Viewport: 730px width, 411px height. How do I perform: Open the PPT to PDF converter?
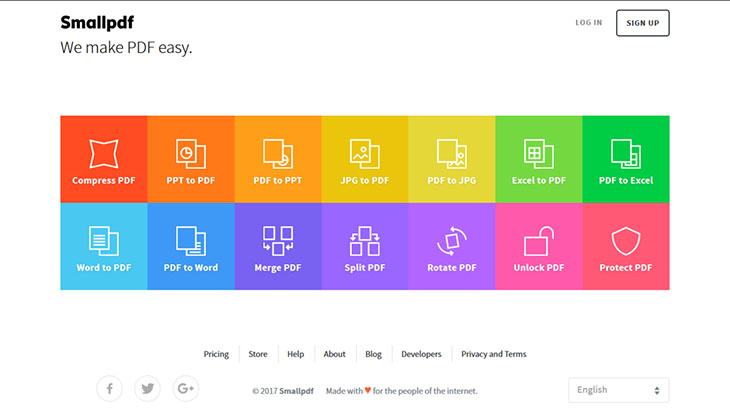(x=191, y=159)
